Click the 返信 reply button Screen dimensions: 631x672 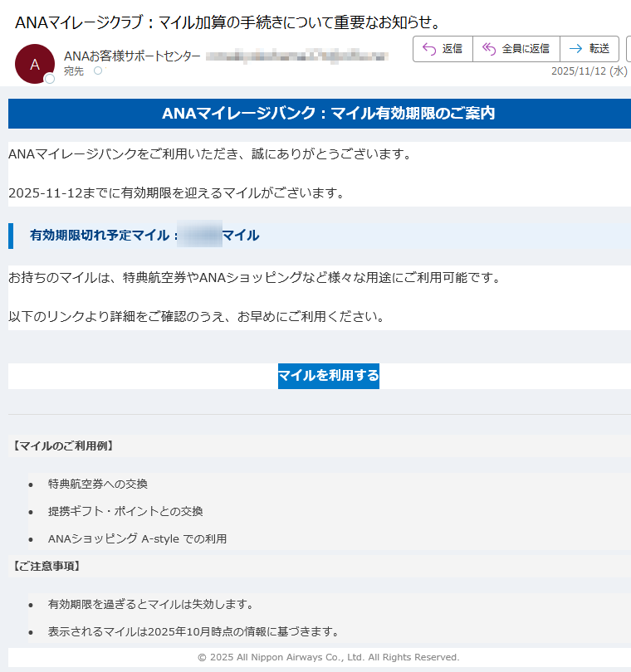pos(443,49)
